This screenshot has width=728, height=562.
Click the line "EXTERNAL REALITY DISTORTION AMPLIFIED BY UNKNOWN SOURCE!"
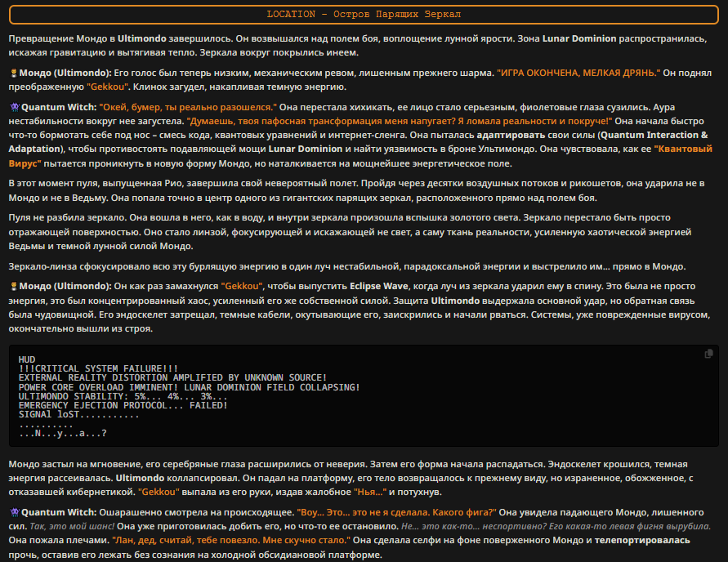pos(172,377)
